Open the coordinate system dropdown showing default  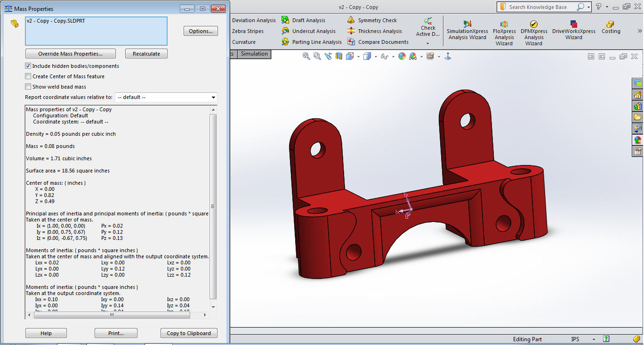pyautogui.click(x=166, y=97)
